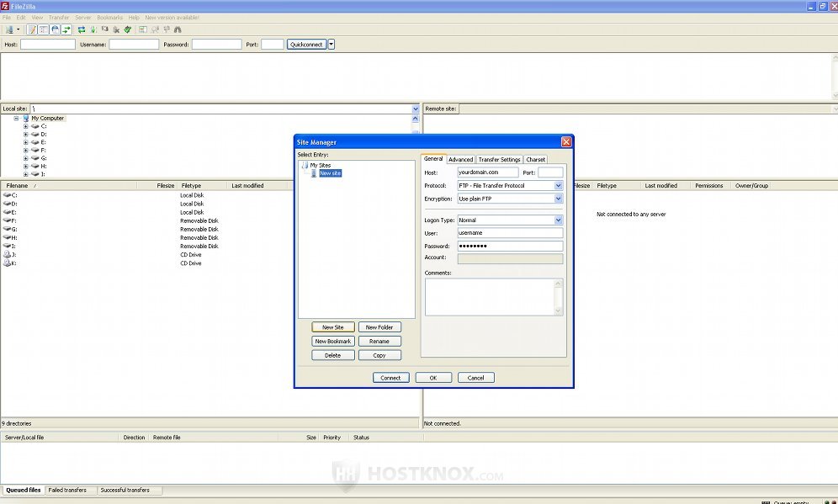Open the Protocol dropdown

click(x=558, y=185)
